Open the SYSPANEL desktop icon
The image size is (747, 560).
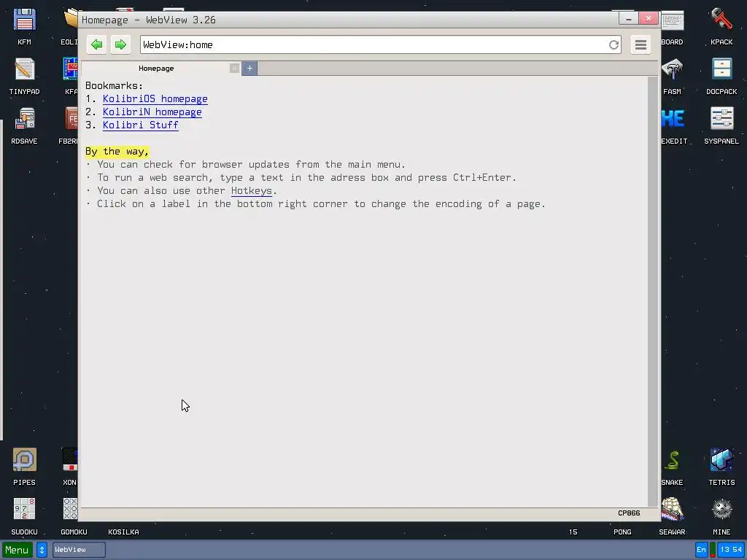point(721,125)
